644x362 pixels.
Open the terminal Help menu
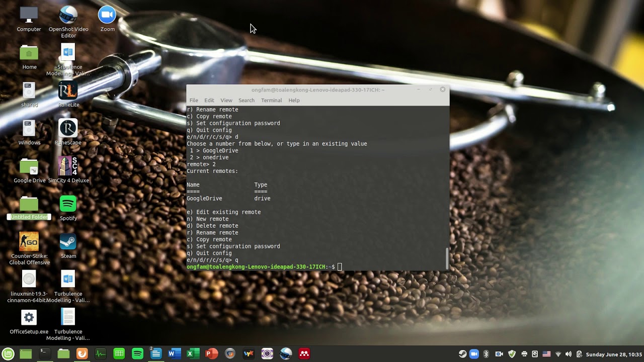point(294,100)
